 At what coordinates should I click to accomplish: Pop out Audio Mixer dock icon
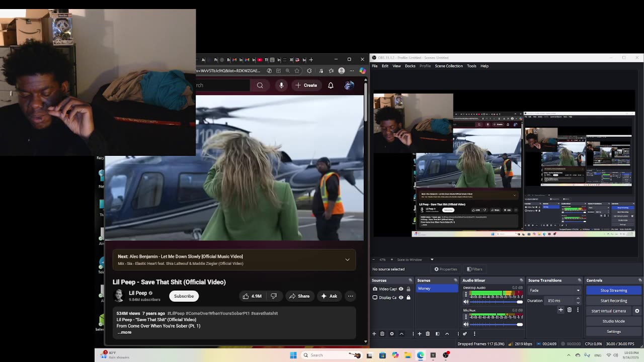521,280
